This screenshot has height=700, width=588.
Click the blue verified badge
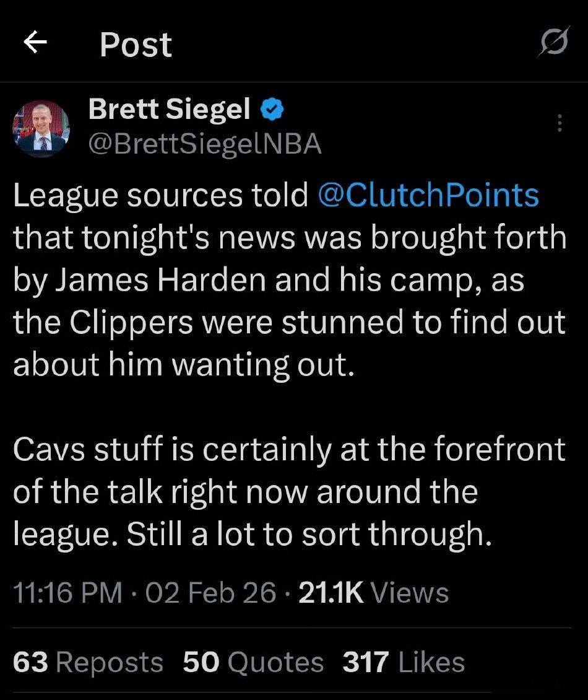point(271,111)
